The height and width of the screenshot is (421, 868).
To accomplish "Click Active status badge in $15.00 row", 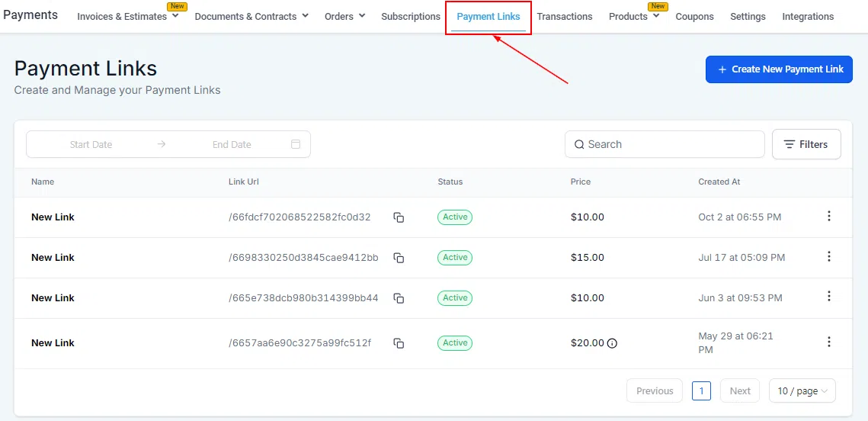I will point(454,258).
